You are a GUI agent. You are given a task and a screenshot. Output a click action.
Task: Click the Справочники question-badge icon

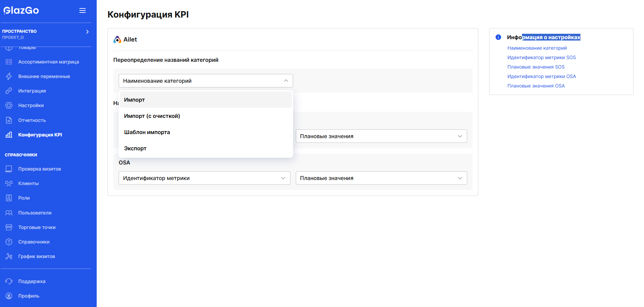(9, 242)
